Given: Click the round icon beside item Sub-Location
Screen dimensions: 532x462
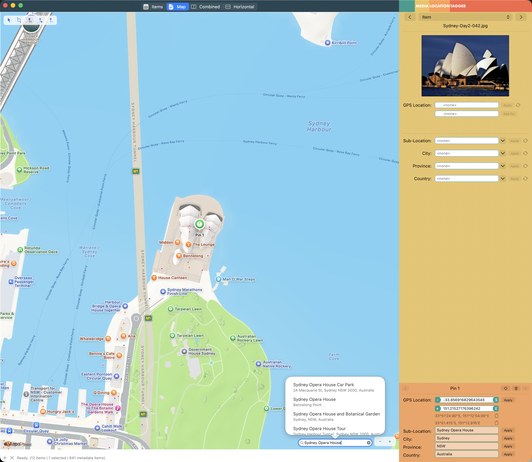Looking at the screenshot, I should click(x=525, y=140).
